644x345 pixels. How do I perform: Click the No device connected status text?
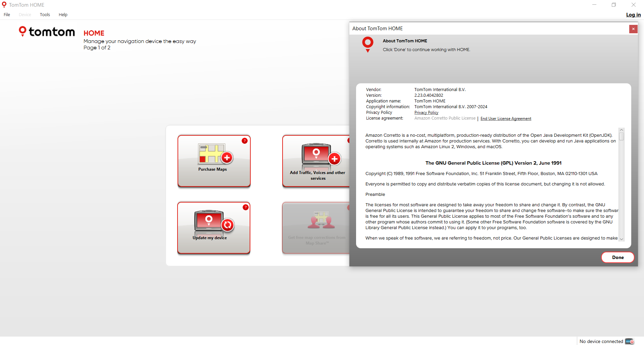601,341
